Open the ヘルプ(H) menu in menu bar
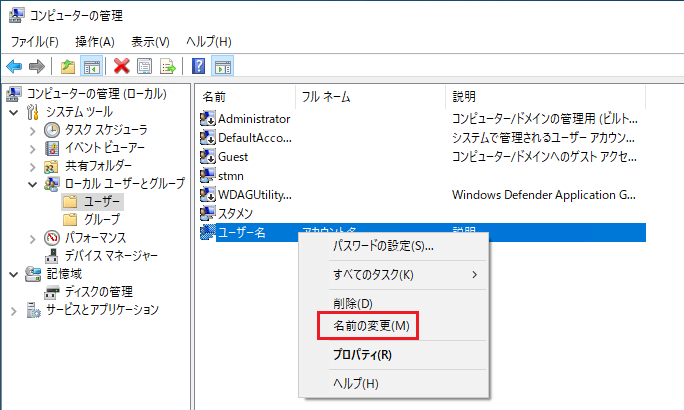 pyautogui.click(x=209, y=42)
